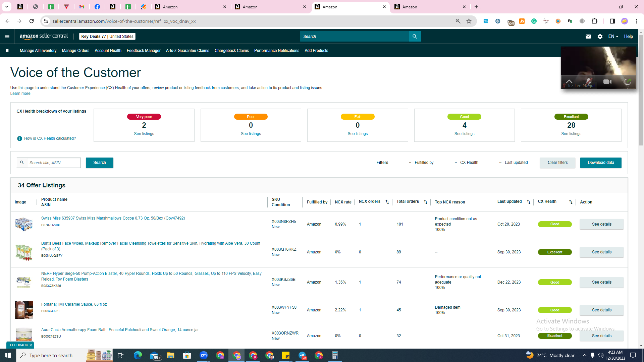Open Sticky Notes from the taskbar

(x=286, y=355)
